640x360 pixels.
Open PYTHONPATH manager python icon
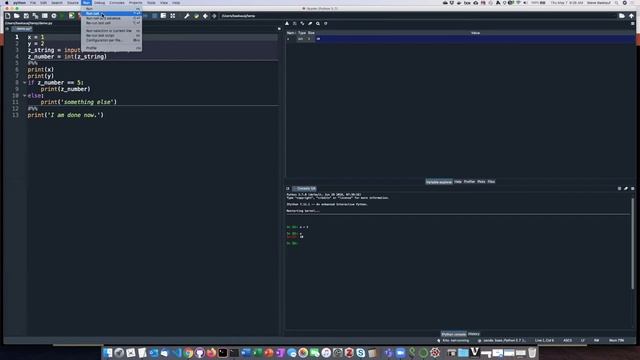(196, 16)
